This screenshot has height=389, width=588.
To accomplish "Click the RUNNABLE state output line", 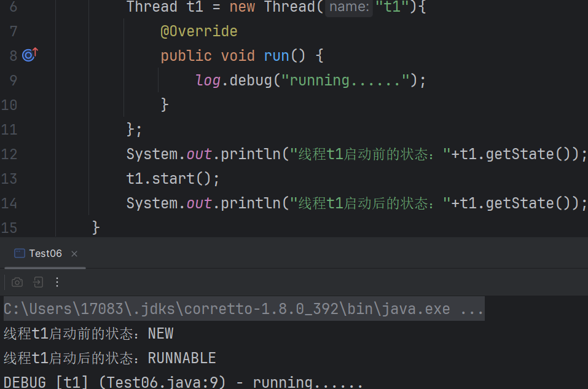I will pos(109,358).
